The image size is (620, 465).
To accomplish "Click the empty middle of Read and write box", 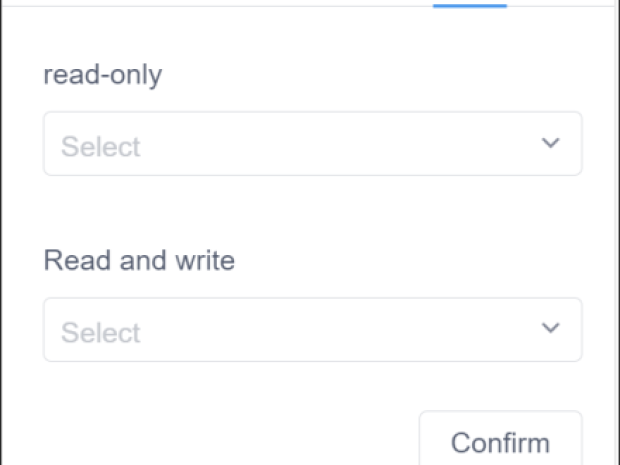I will (x=330, y=330).
